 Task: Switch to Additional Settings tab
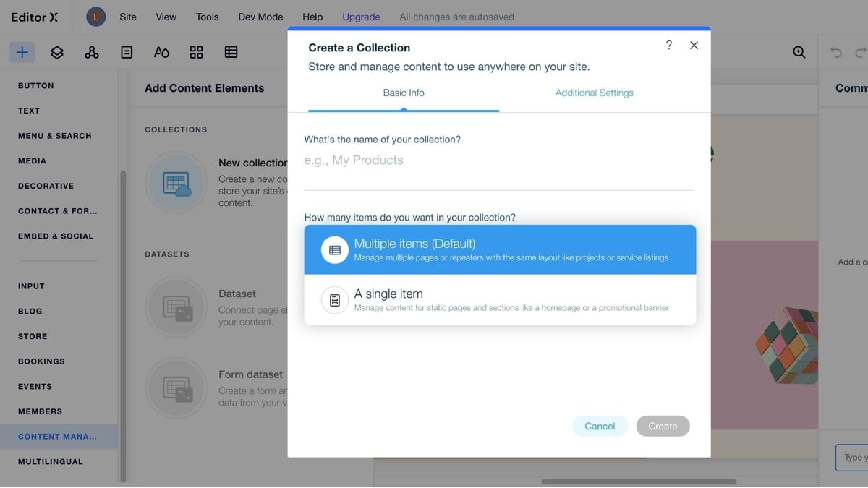coord(595,93)
